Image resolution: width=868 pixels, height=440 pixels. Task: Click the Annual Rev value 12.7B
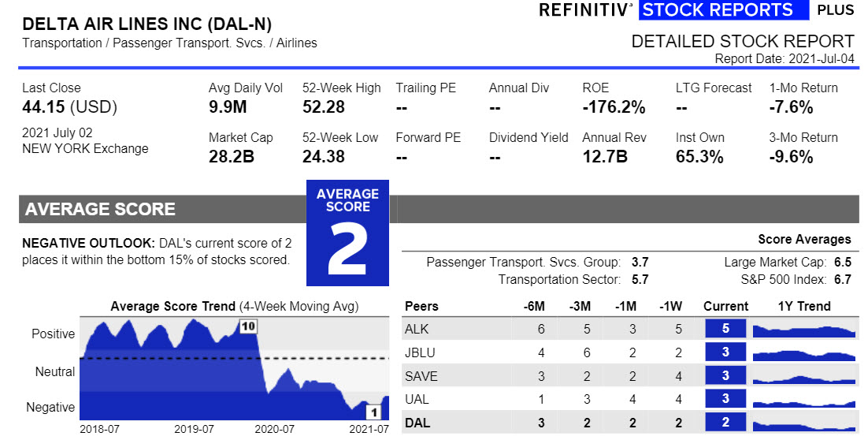(x=604, y=157)
